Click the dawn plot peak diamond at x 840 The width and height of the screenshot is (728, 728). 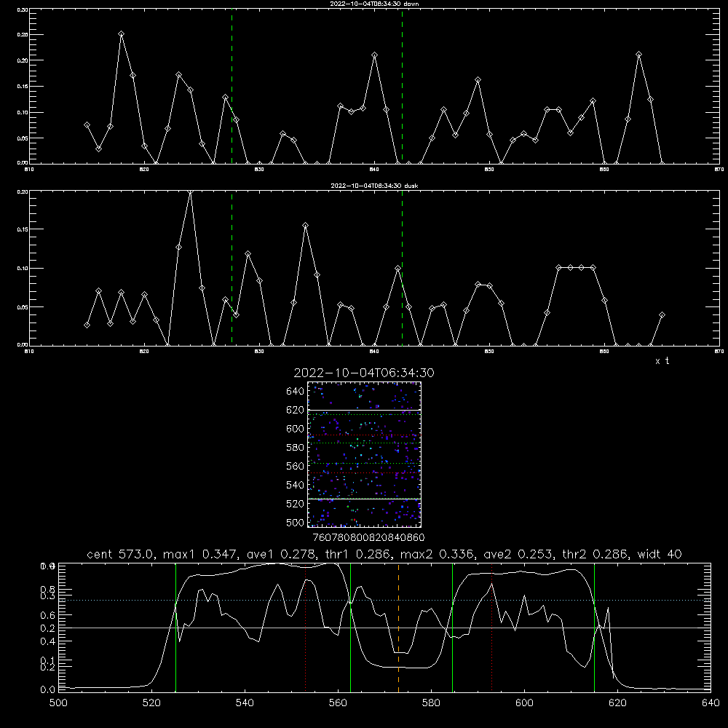[x=375, y=55]
